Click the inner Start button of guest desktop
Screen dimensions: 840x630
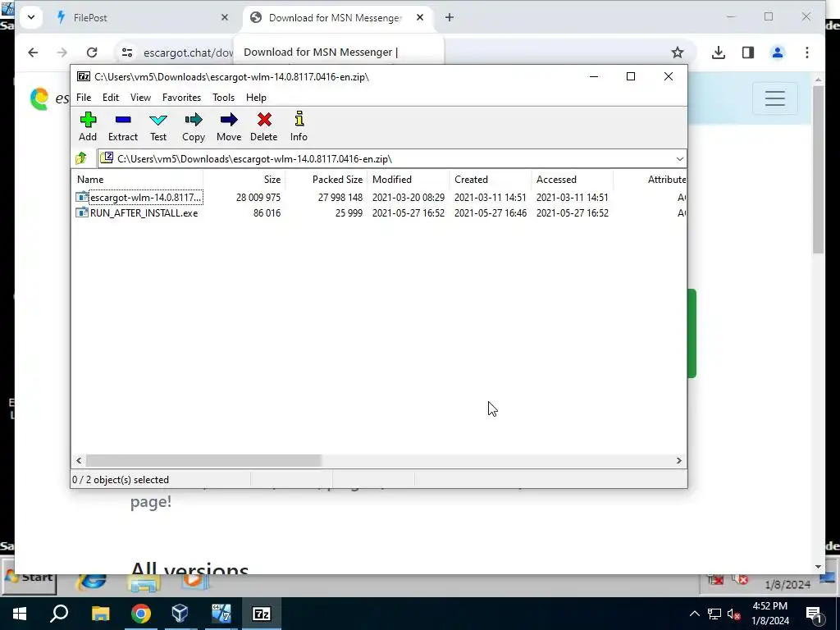click(x=30, y=577)
